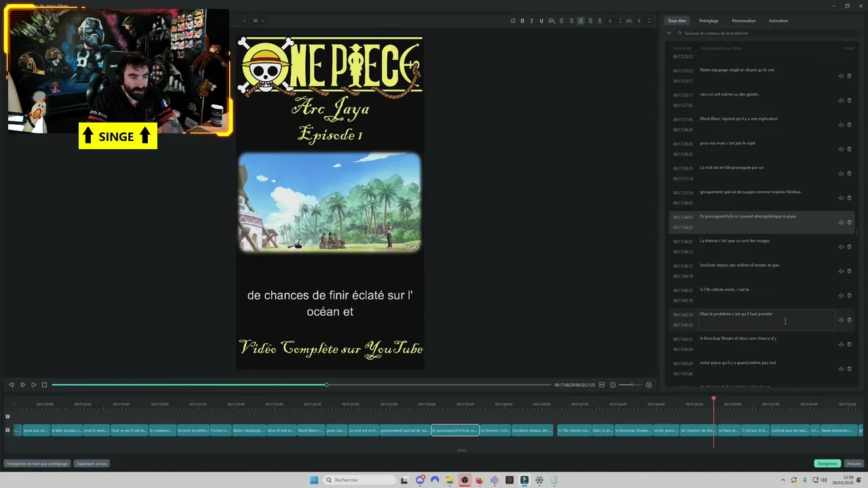The height and width of the screenshot is (488, 868).
Task: Click the subtitle list scrollbar
Action: (x=858, y=232)
